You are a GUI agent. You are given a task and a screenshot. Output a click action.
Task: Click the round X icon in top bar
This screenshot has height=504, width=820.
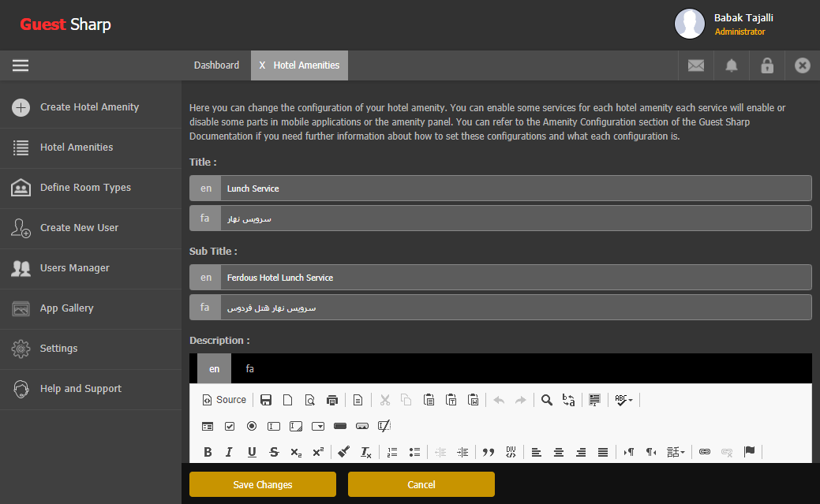tap(802, 65)
